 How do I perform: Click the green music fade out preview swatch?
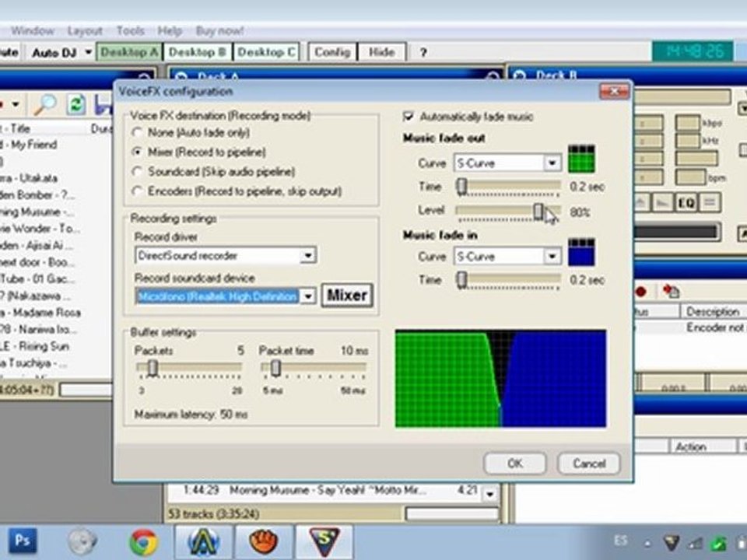581,159
